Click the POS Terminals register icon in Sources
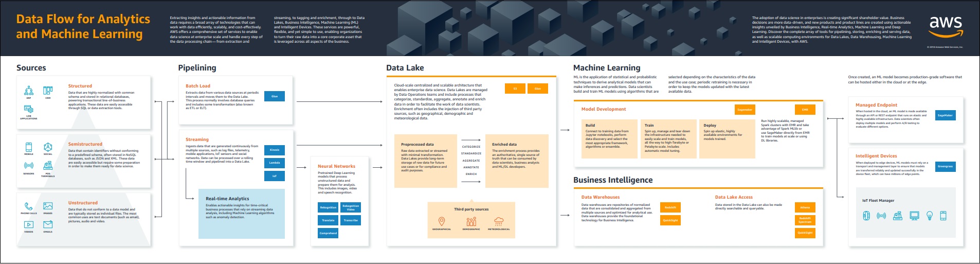Screen dimensions: 980x264 click(x=48, y=166)
